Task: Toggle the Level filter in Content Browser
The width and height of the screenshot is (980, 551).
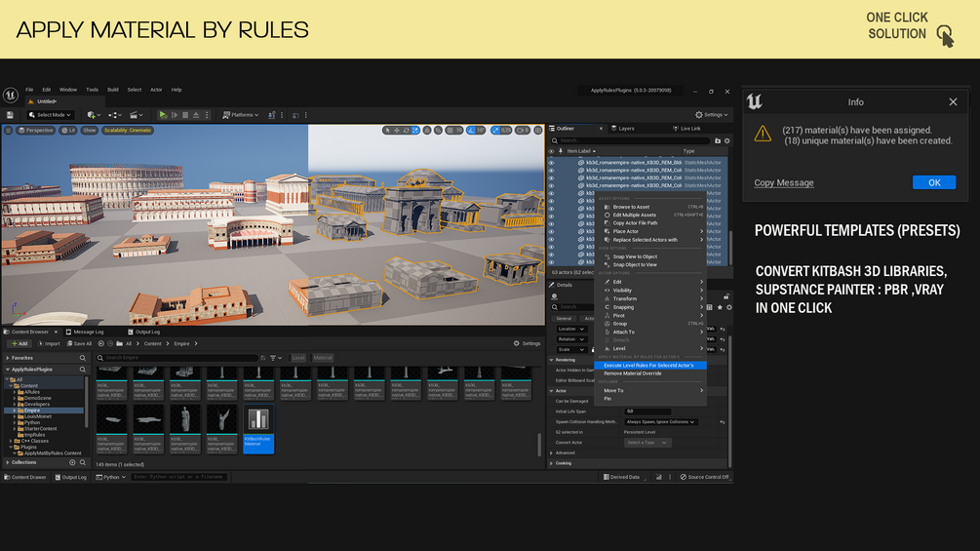Action: (x=298, y=358)
